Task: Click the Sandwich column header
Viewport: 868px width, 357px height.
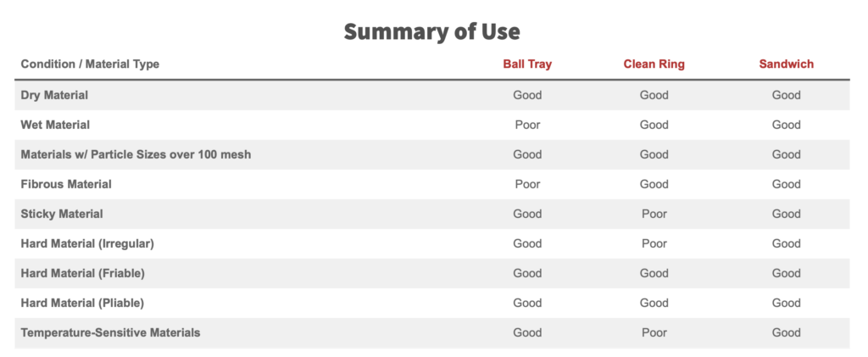Action: 786,64
